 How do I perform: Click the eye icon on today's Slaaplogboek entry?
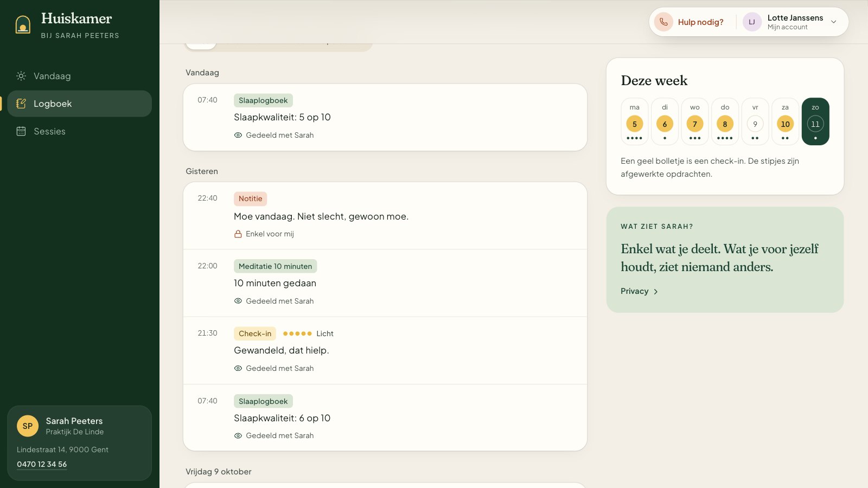[238, 135]
